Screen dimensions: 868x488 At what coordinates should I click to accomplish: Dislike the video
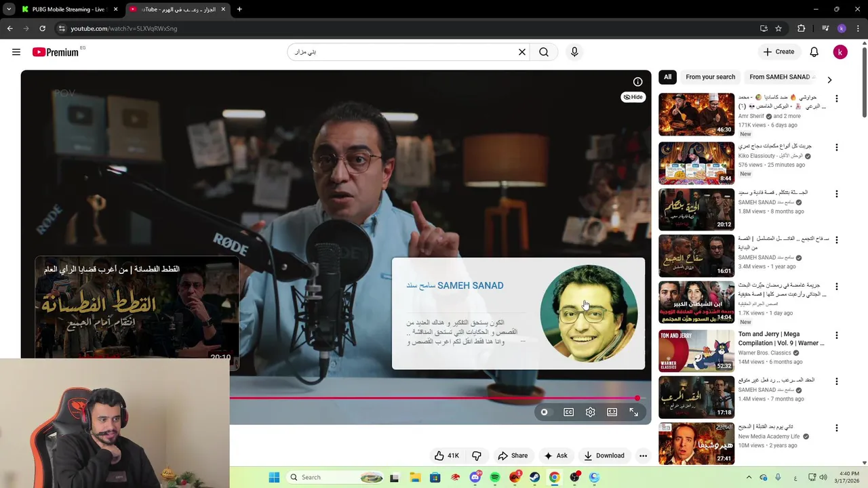[477, 455]
